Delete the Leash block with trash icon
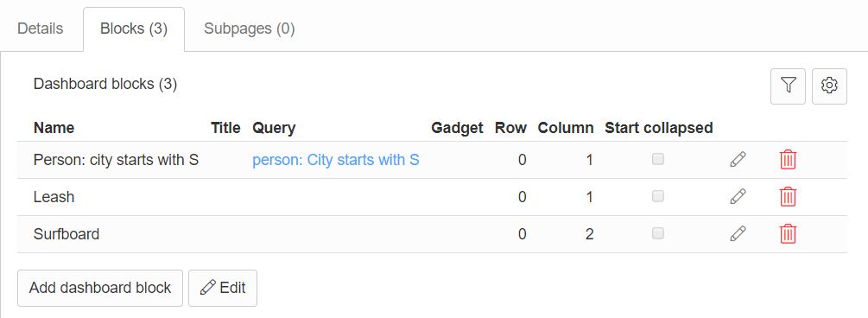This screenshot has width=868, height=318. coord(788,197)
